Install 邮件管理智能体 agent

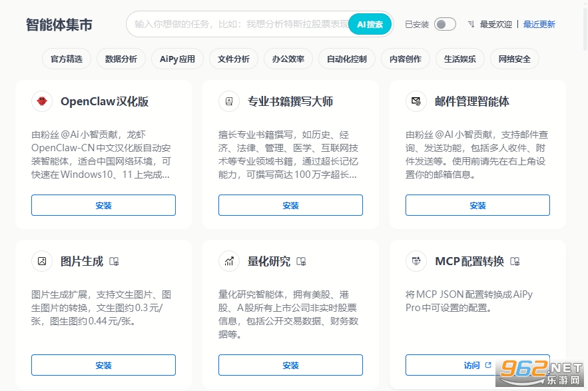[x=477, y=205]
